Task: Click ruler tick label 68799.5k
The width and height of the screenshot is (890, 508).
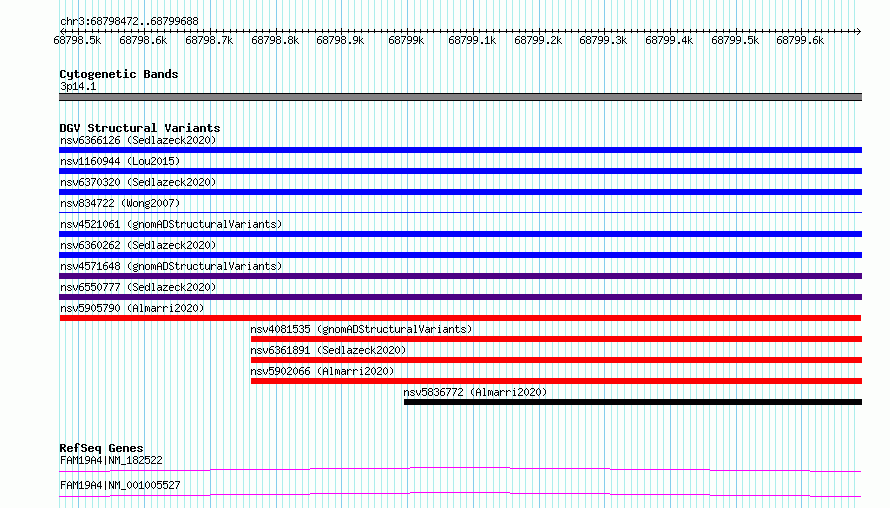Action: pyautogui.click(x=734, y=40)
